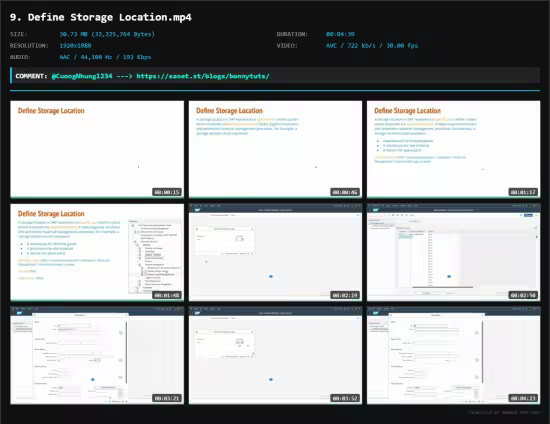This screenshot has width=550, height=424.
Task: Open the thumbnail stamped 00:00:15
Action: (97, 149)
